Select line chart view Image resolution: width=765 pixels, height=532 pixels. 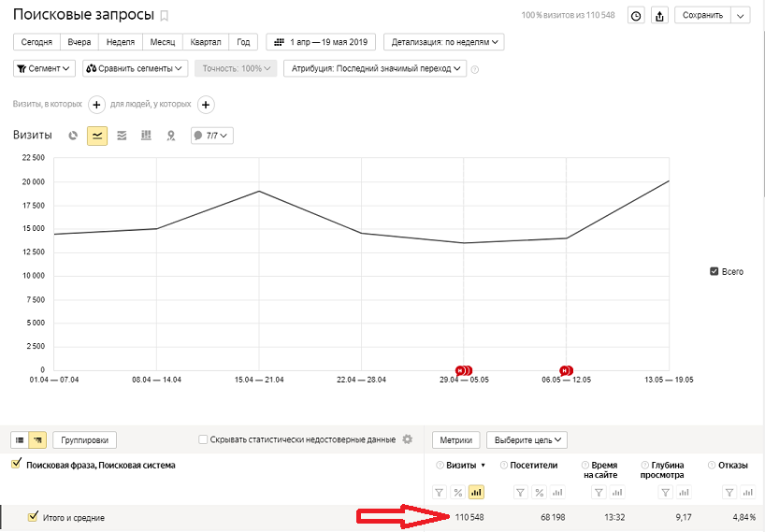point(97,136)
